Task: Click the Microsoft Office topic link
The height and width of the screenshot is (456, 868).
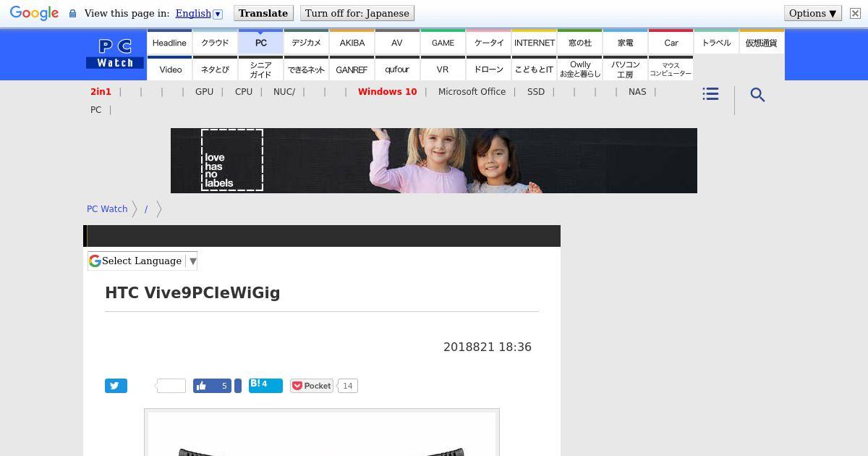Action: click(x=472, y=92)
